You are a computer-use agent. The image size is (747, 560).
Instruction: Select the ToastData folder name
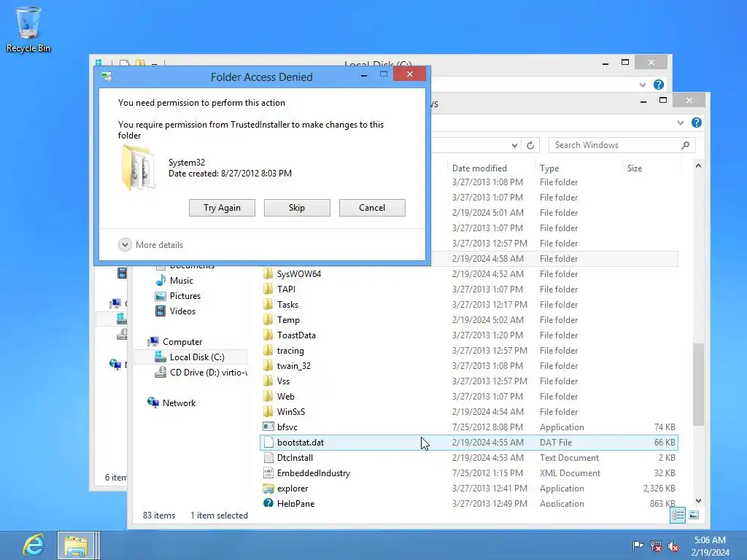click(296, 335)
